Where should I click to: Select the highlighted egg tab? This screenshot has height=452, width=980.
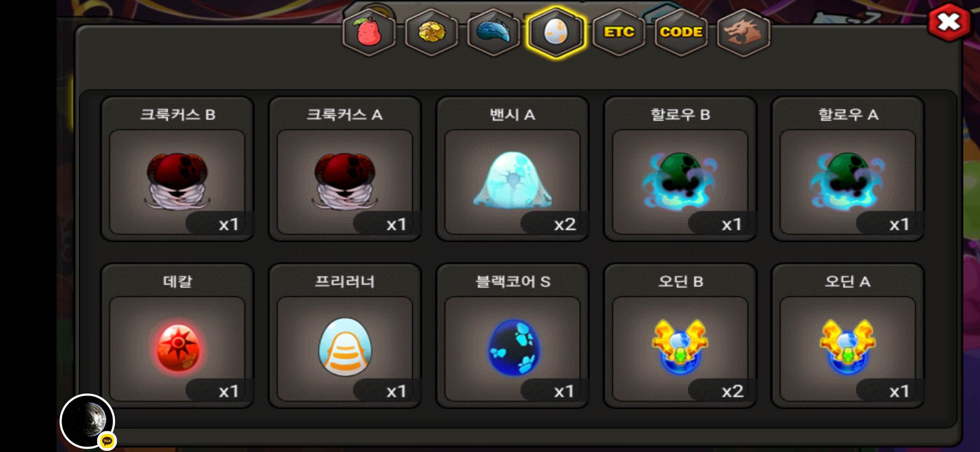tap(556, 32)
